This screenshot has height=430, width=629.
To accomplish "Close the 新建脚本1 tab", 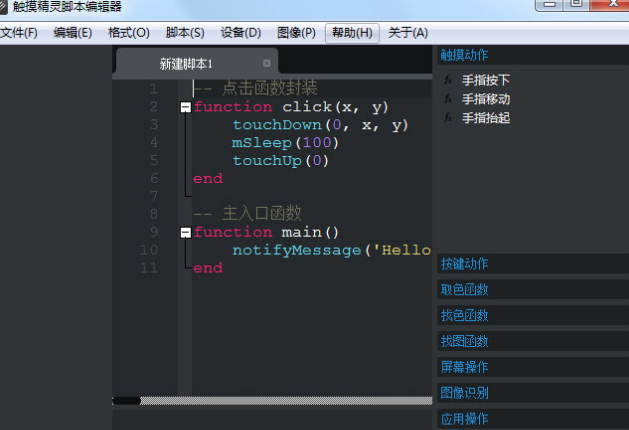I will pyautogui.click(x=266, y=63).
